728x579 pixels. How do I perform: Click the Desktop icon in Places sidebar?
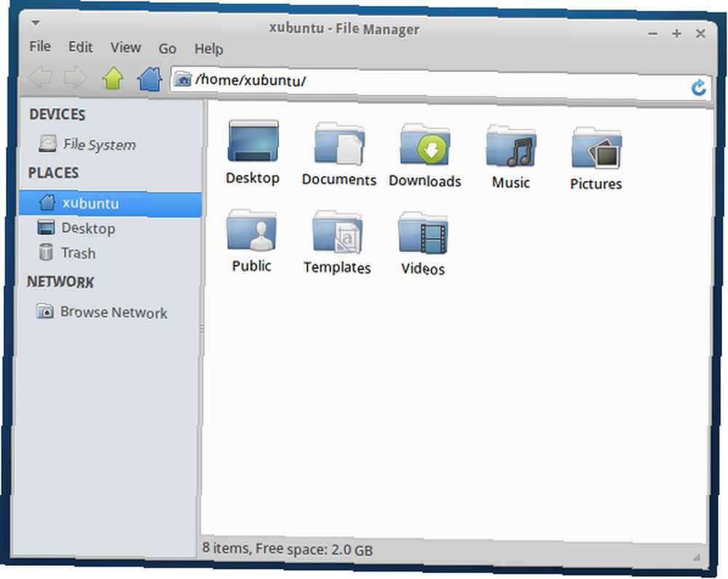(x=46, y=227)
